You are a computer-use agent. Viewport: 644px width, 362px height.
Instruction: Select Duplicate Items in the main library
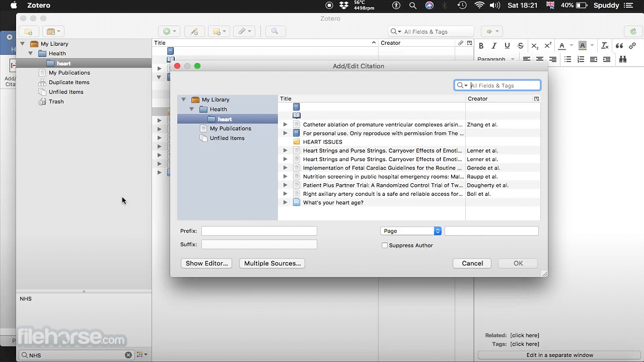pyautogui.click(x=69, y=83)
